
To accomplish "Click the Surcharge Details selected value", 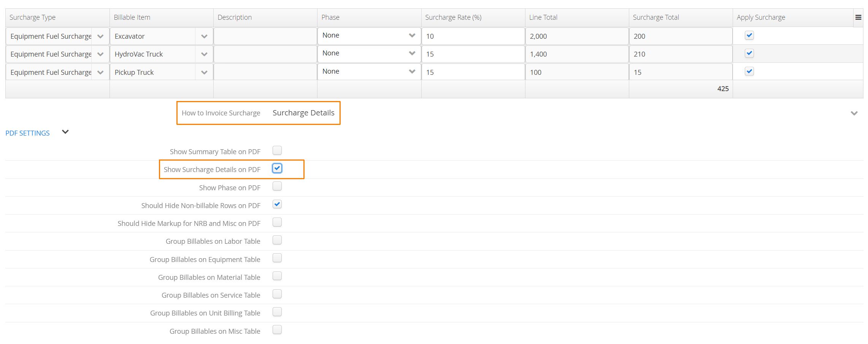I will coord(303,113).
